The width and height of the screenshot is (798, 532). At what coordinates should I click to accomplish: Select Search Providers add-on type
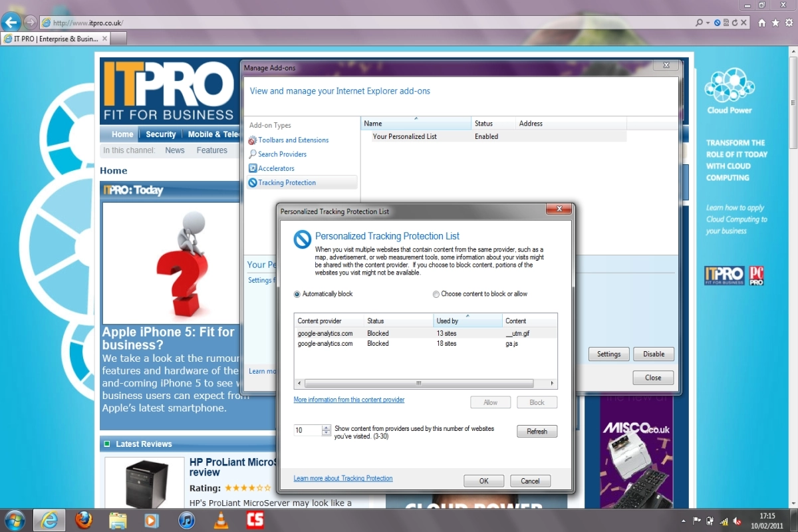(282, 154)
